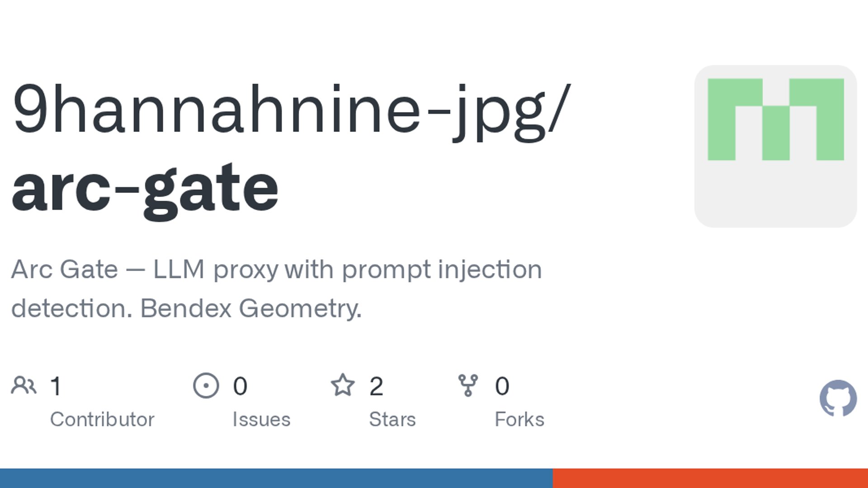This screenshot has height=488, width=868.
Task: Click the contributors people icon
Action: pyautogui.click(x=24, y=385)
